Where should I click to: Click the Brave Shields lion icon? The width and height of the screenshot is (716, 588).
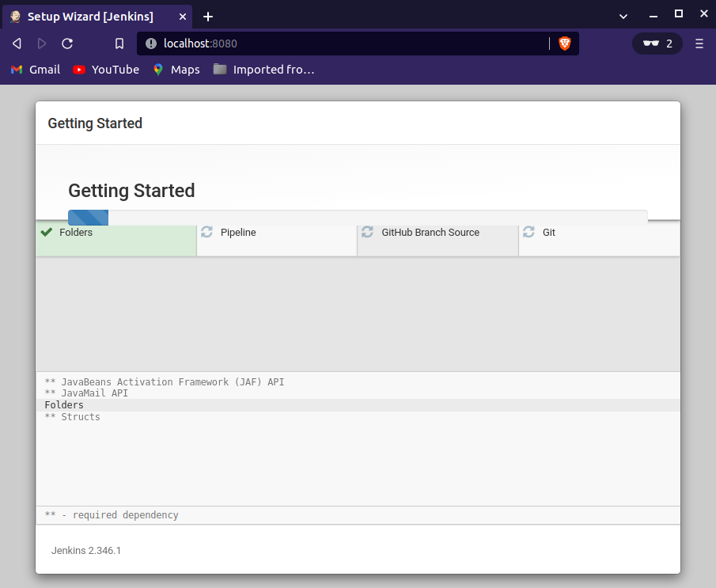coord(564,44)
